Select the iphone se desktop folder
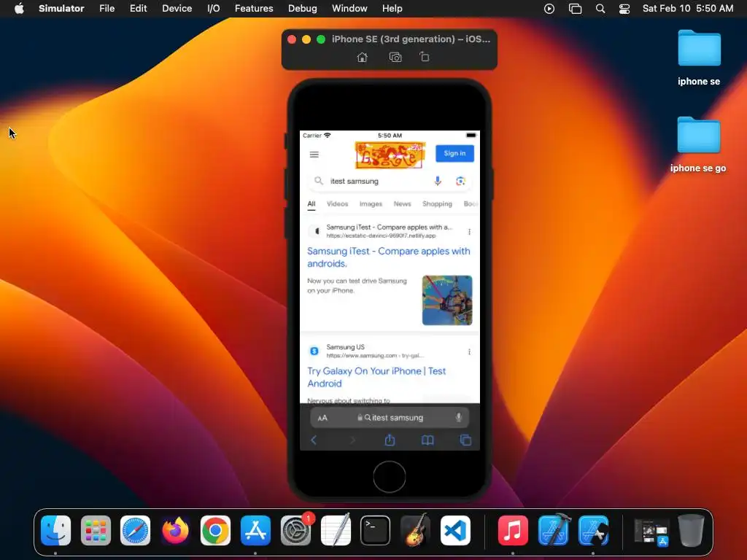747x560 pixels. [x=699, y=58]
